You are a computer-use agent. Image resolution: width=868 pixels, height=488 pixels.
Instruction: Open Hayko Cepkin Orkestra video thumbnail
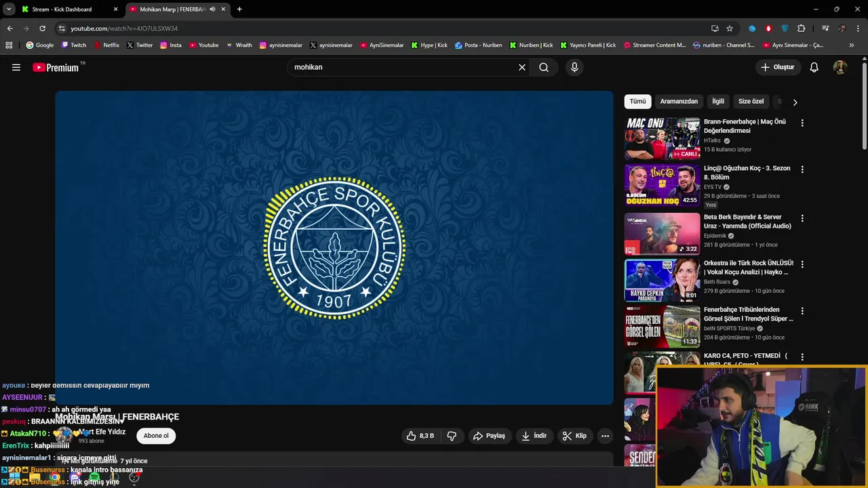(662, 280)
